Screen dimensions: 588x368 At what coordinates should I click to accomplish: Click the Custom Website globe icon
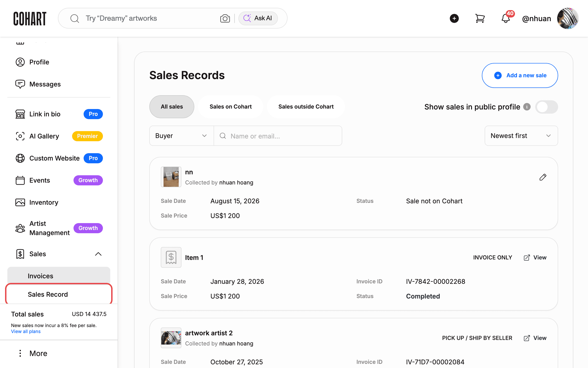pos(20,158)
